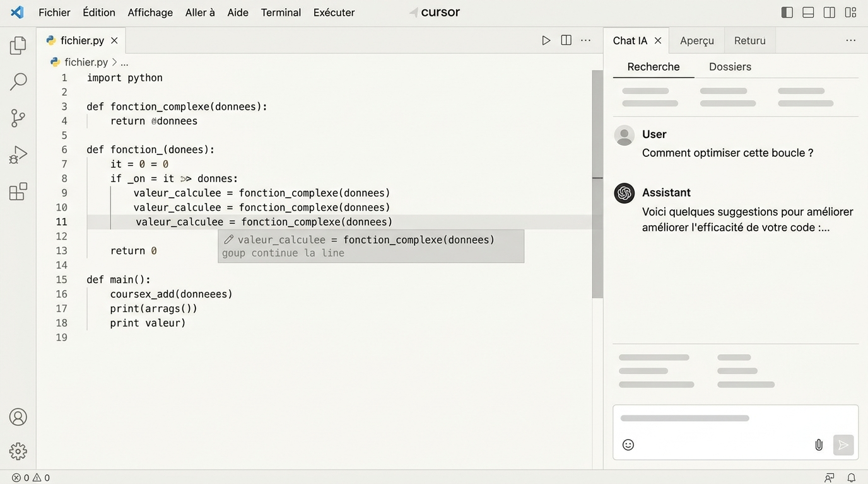Click 'Voici quelques suggestions' assistant reply

pyautogui.click(x=748, y=219)
